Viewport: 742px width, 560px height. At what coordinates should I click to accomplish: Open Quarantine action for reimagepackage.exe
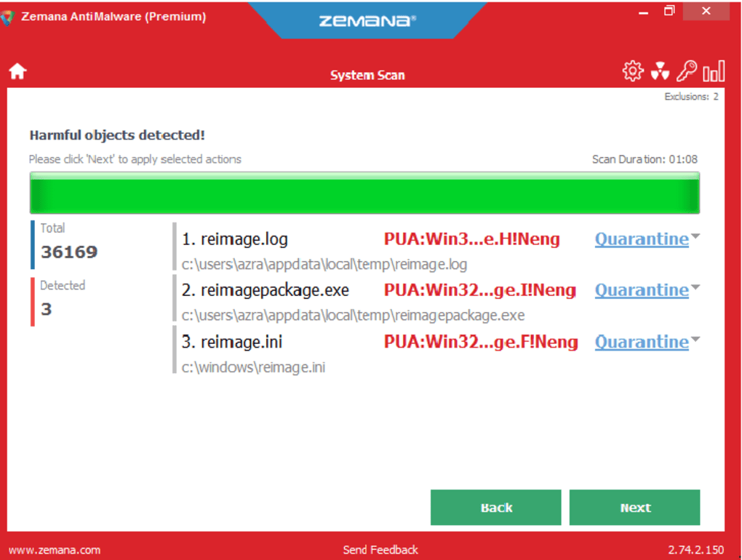point(642,290)
